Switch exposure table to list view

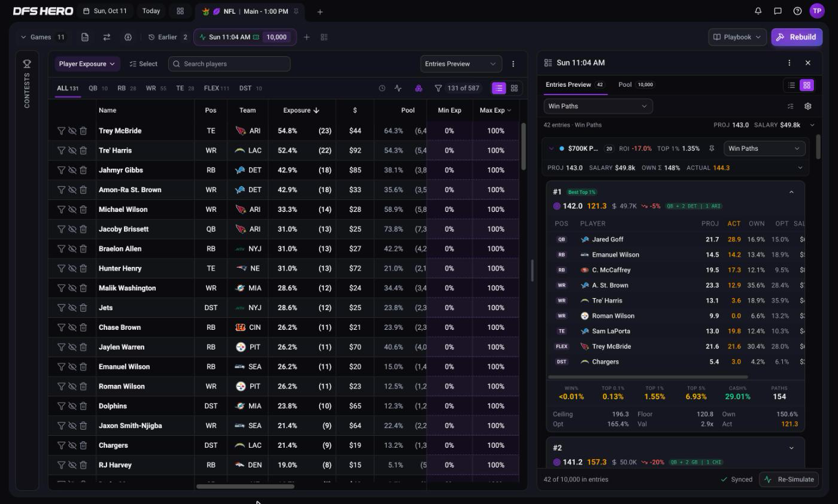pos(499,88)
